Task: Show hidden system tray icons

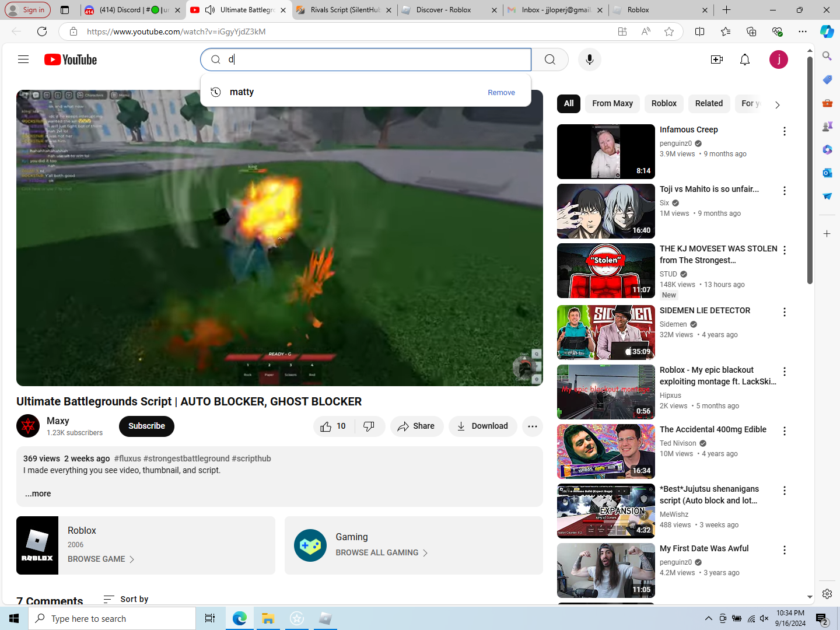Action: tap(708, 618)
